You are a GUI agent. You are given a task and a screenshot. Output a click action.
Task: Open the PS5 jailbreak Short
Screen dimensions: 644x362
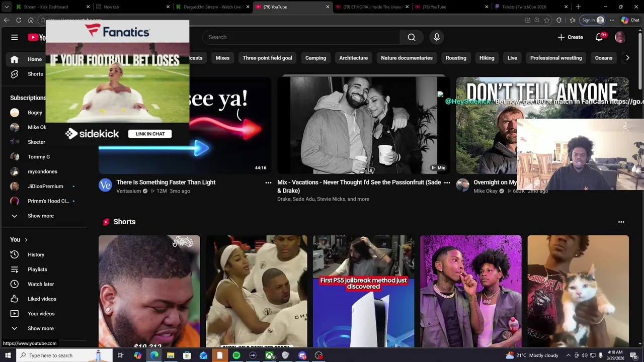click(x=363, y=292)
